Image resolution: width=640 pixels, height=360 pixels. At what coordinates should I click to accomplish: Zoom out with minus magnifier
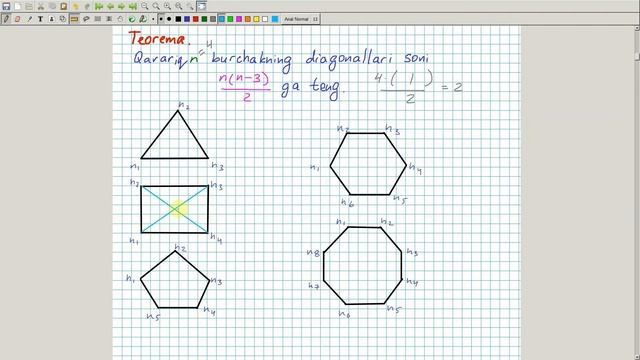144,7
